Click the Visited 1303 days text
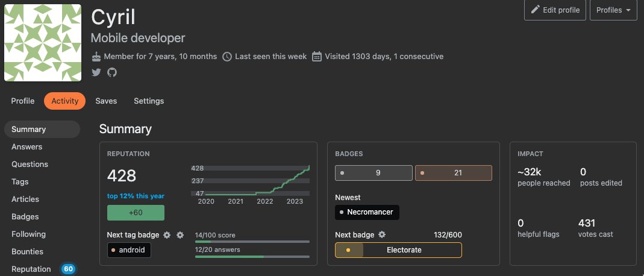 pyautogui.click(x=384, y=57)
